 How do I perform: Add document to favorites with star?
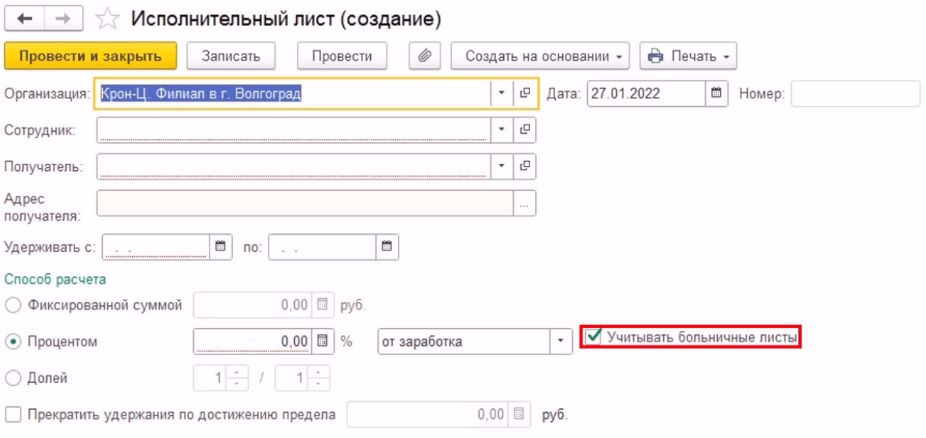click(107, 19)
